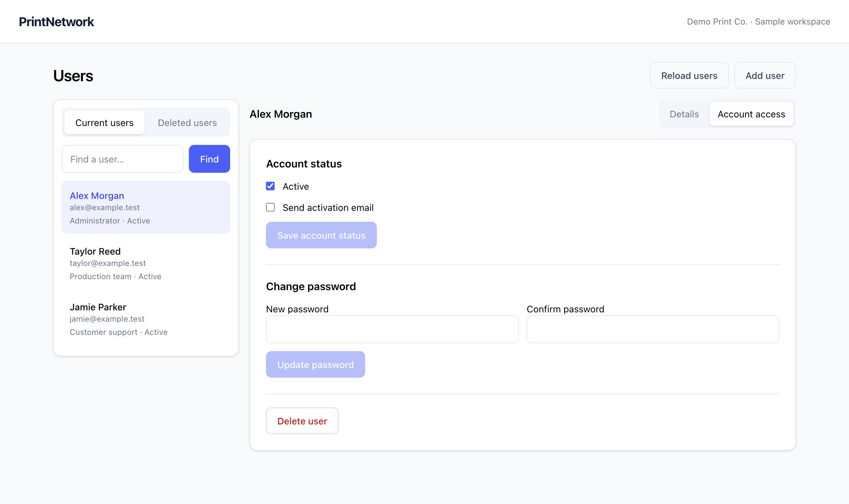Screen dimensions: 849x504
Task: Click the Update password button
Action: pos(315,364)
